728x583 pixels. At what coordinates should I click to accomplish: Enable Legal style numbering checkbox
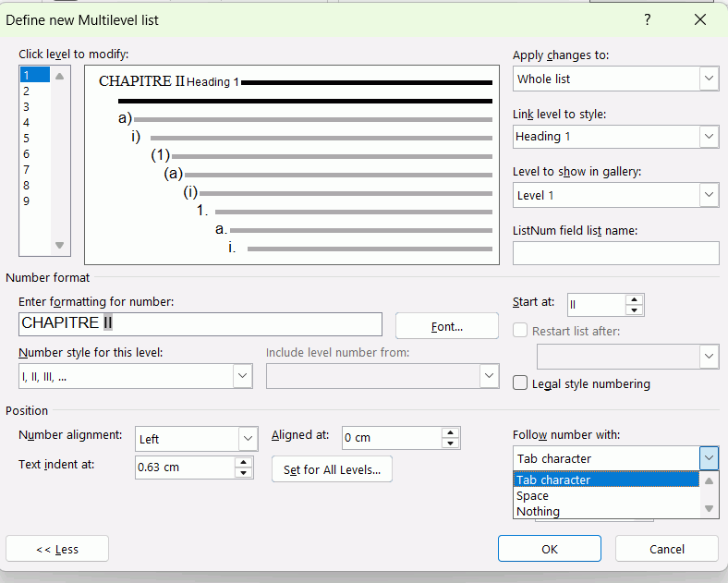pos(521,383)
